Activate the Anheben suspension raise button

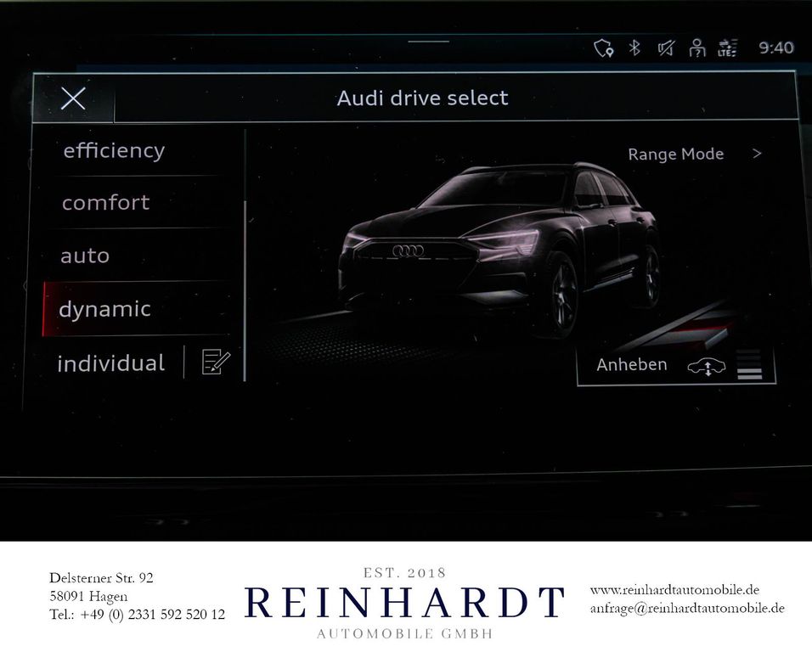pyautogui.click(x=631, y=364)
